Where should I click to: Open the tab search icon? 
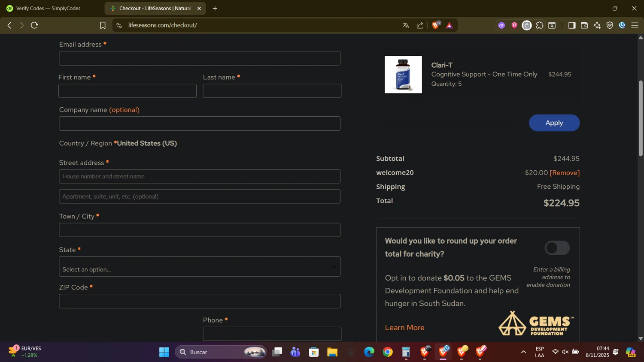click(553, 25)
